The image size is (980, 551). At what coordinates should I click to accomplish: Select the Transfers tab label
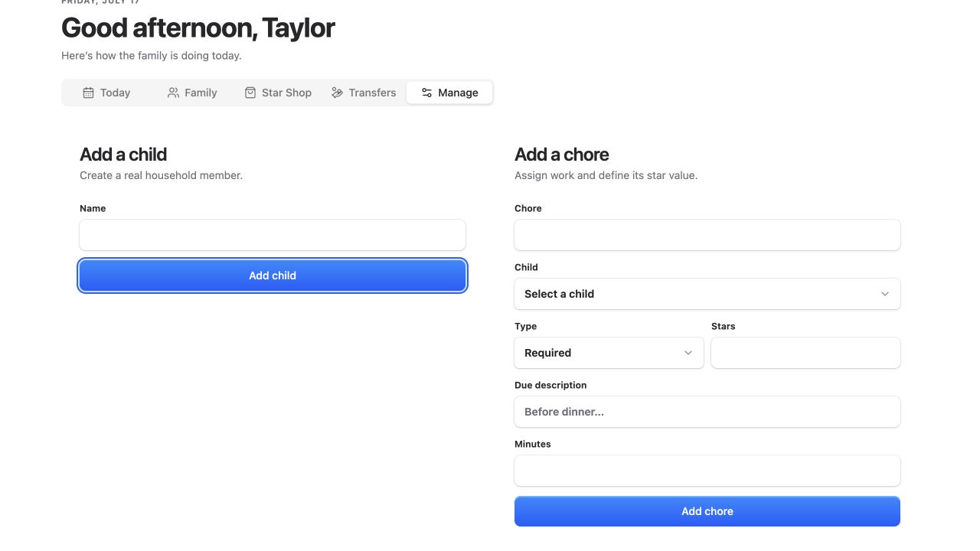pos(372,93)
